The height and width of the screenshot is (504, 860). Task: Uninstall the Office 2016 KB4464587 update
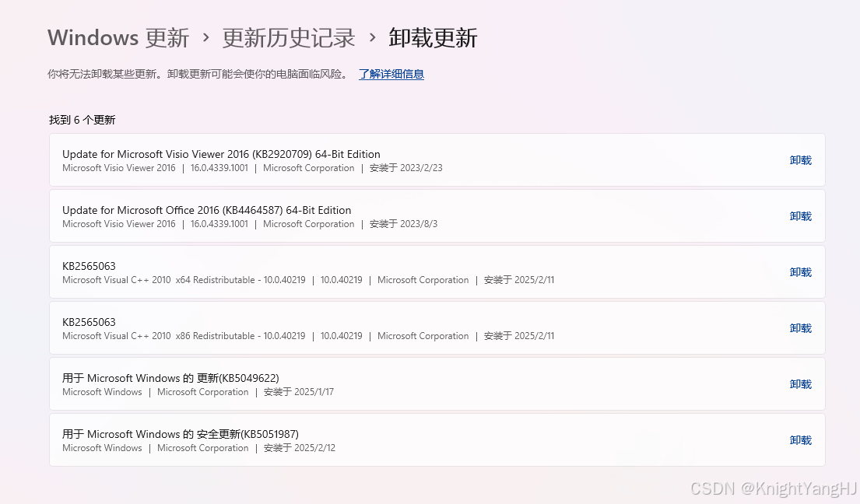(800, 216)
